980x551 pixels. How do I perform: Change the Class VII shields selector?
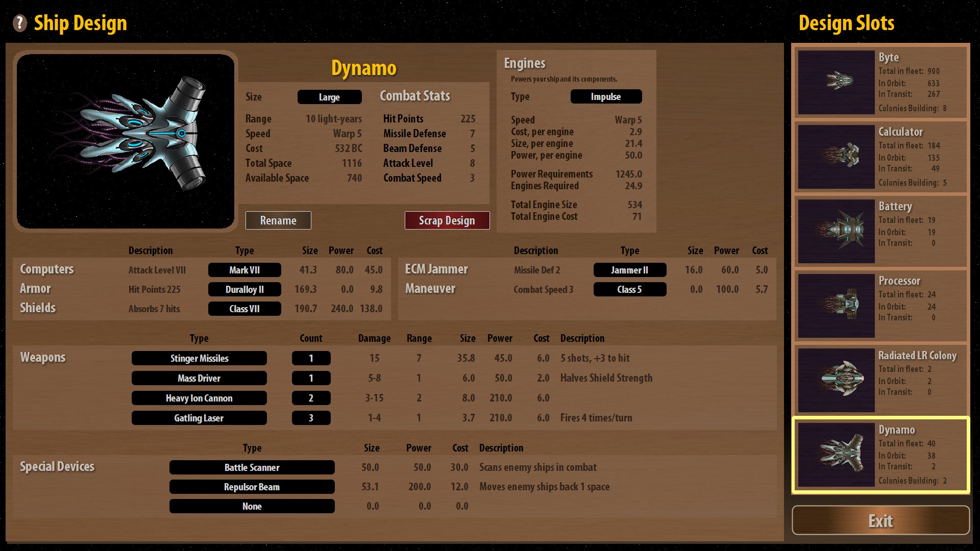244,309
